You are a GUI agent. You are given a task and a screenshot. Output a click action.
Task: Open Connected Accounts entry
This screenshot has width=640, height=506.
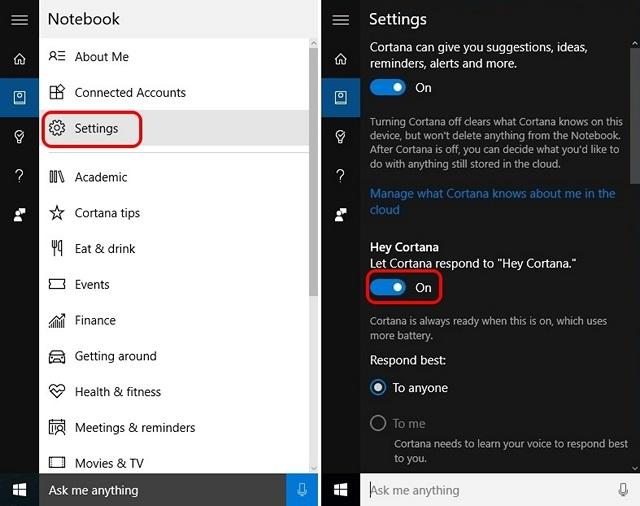174,92
